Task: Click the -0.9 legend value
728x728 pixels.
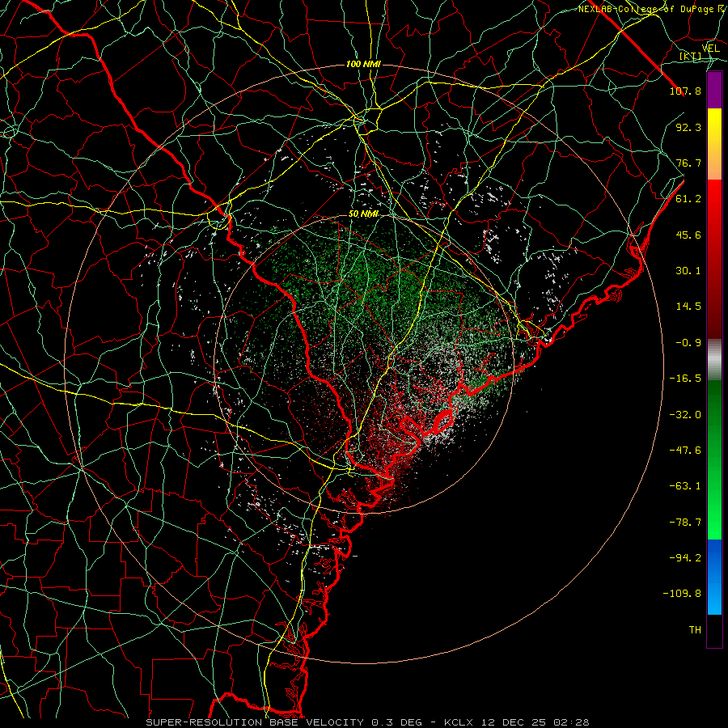Action: (688, 343)
